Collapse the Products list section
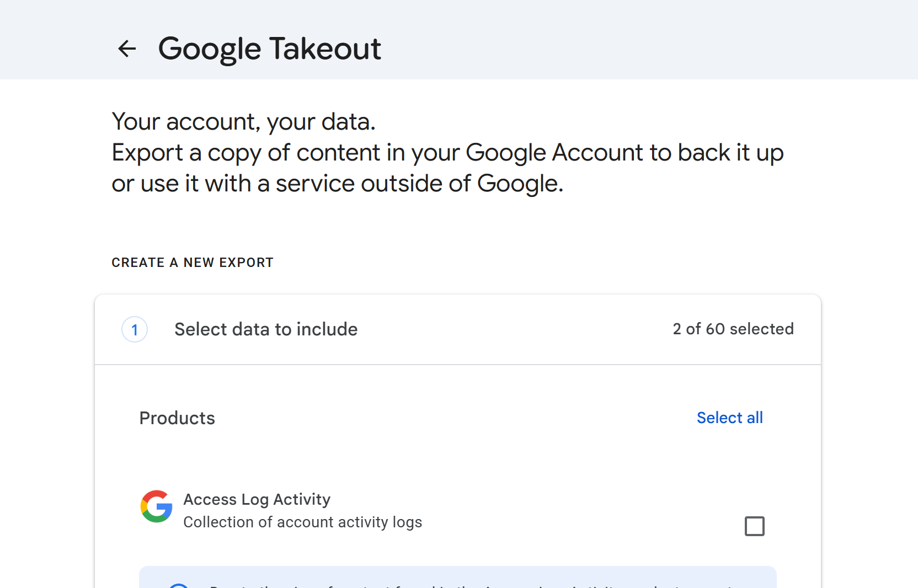 [177, 418]
